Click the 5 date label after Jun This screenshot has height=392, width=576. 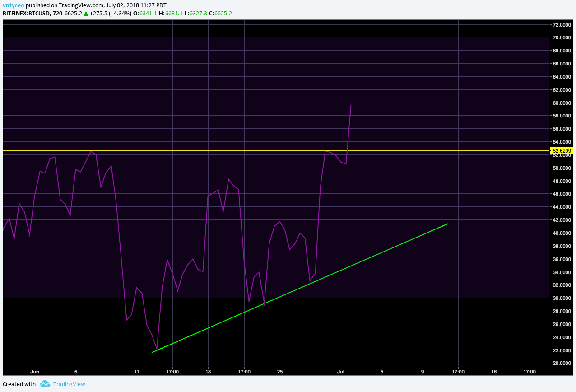click(75, 372)
